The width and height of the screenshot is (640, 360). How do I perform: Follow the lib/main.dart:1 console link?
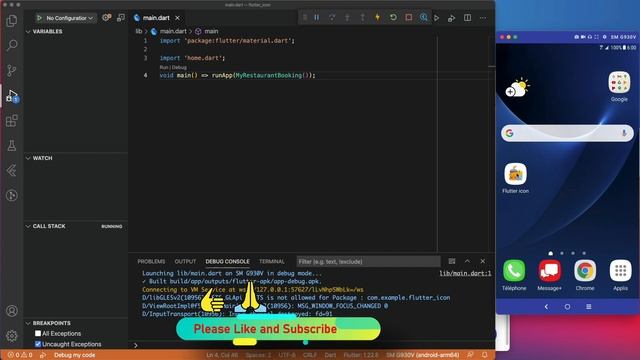[465, 273]
